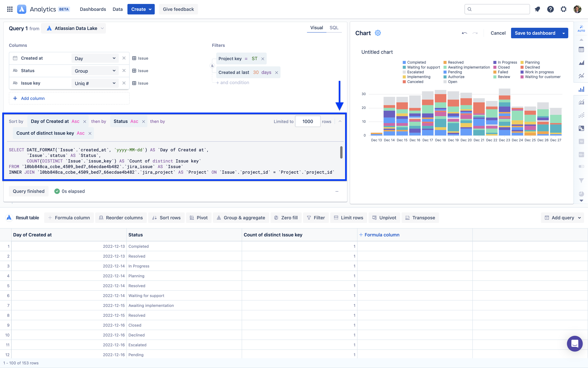This screenshot has width=588, height=368.
Task: Open chart settings gear icon
Action: [x=378, y=33]
